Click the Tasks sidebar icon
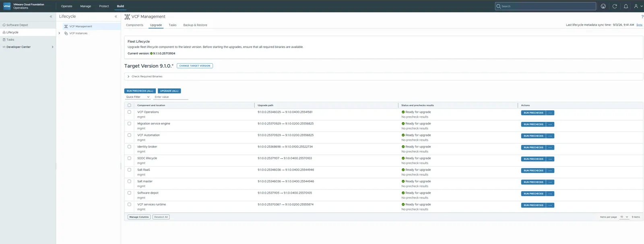 pyautogui.click(x=4, y=40)
